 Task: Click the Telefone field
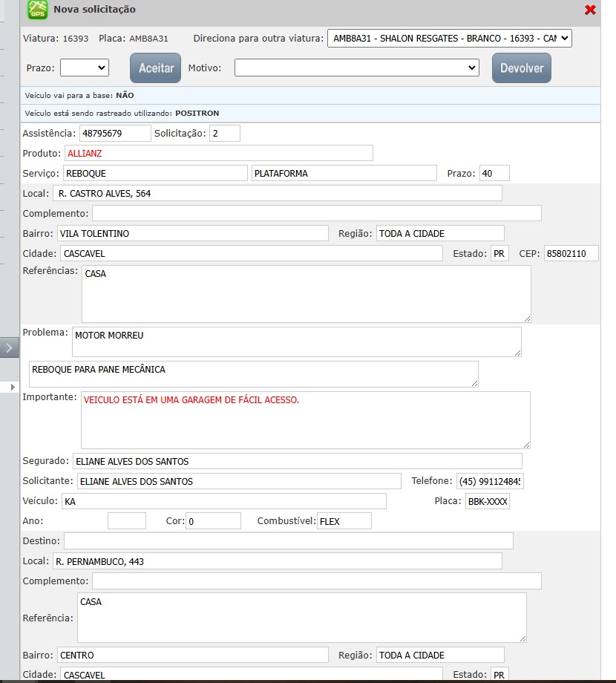coord(489,481)
